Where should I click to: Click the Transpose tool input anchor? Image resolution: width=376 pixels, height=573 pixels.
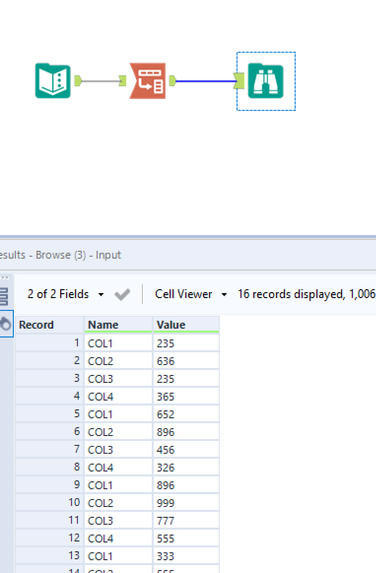[122, 81]
